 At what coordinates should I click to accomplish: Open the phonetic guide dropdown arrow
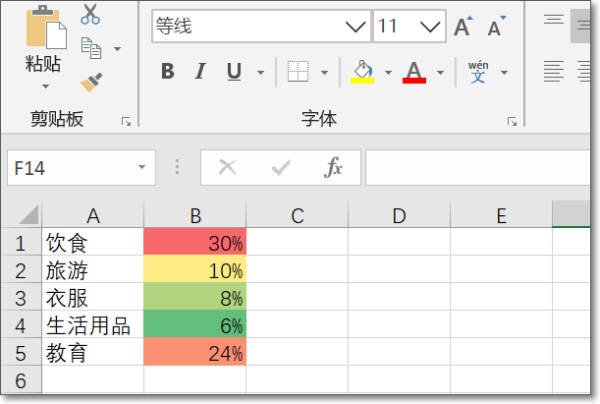coord(504,73)
